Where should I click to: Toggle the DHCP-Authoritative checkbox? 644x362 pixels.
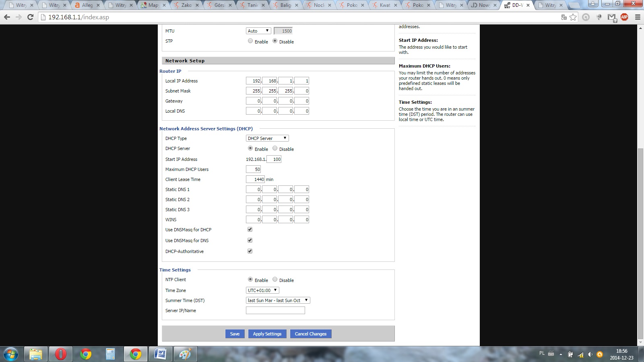pyautogui.click(x=250, y=251)
